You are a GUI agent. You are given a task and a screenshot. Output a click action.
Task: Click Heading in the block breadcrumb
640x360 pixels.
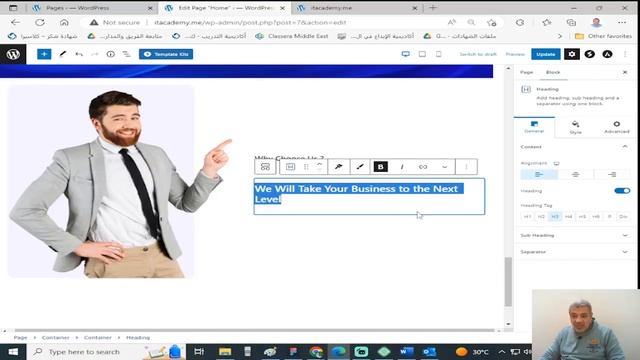[138, 338]
